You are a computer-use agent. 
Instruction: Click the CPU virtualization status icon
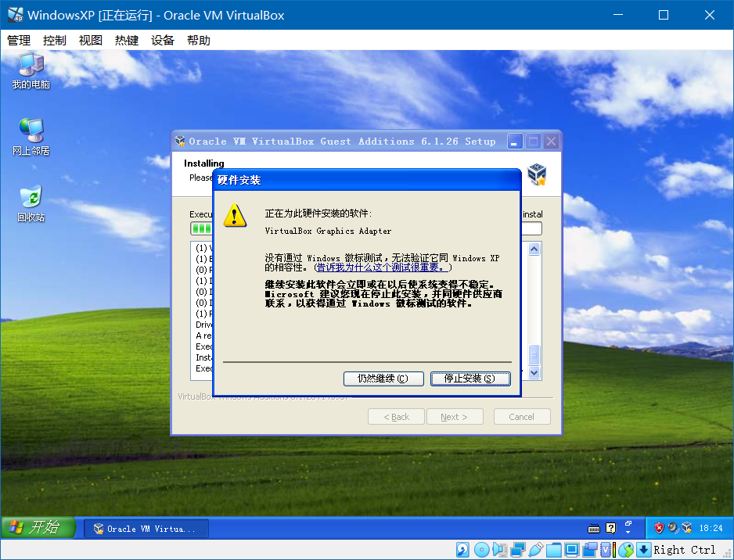607,550
